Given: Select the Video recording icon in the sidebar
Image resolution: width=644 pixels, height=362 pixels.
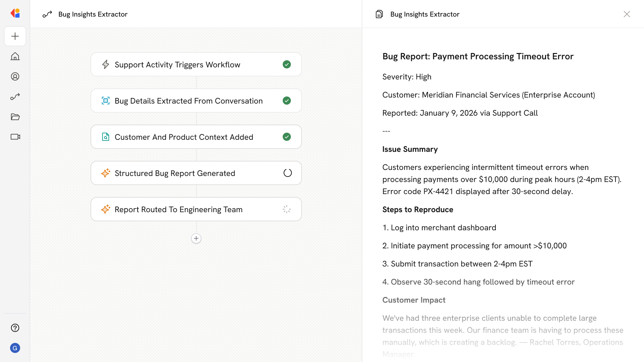Looking at the screenshot, I should point(15,137).
